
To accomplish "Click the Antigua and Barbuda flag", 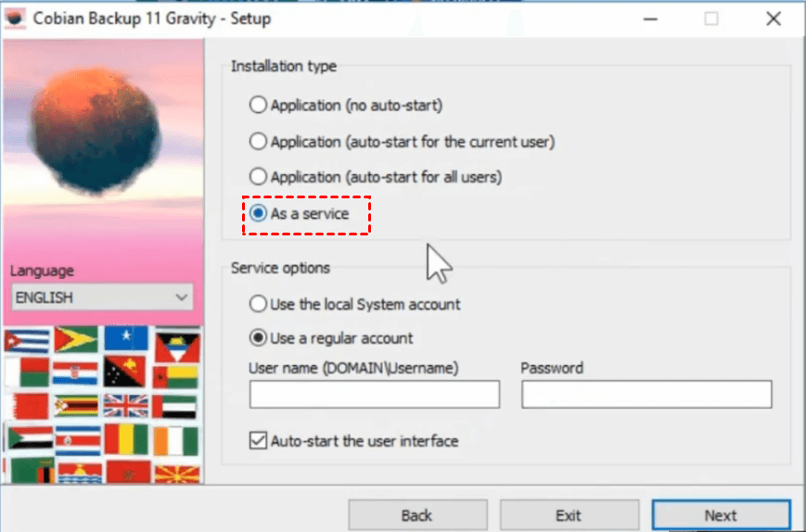I will pyautogui.click(x=177, y=348).
